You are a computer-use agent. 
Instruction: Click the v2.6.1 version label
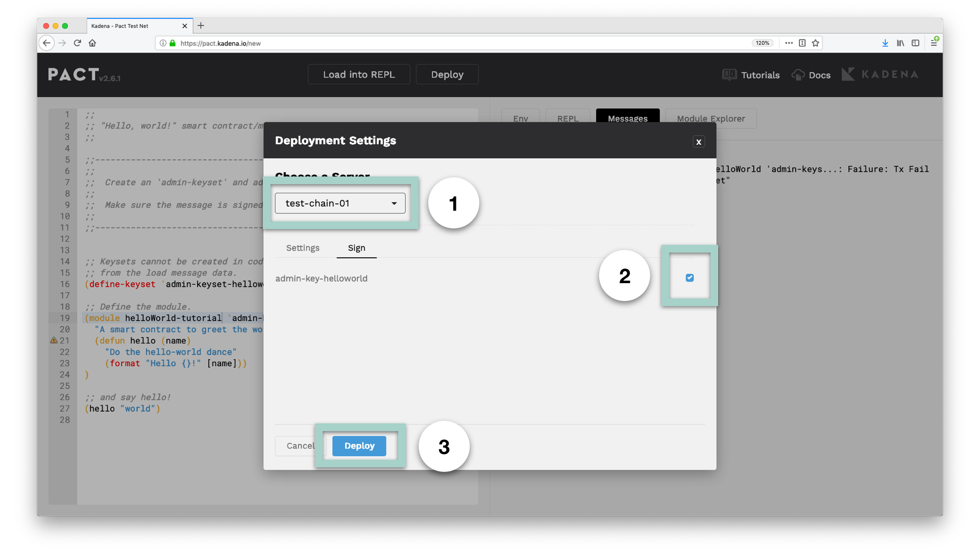pos(110,79)
